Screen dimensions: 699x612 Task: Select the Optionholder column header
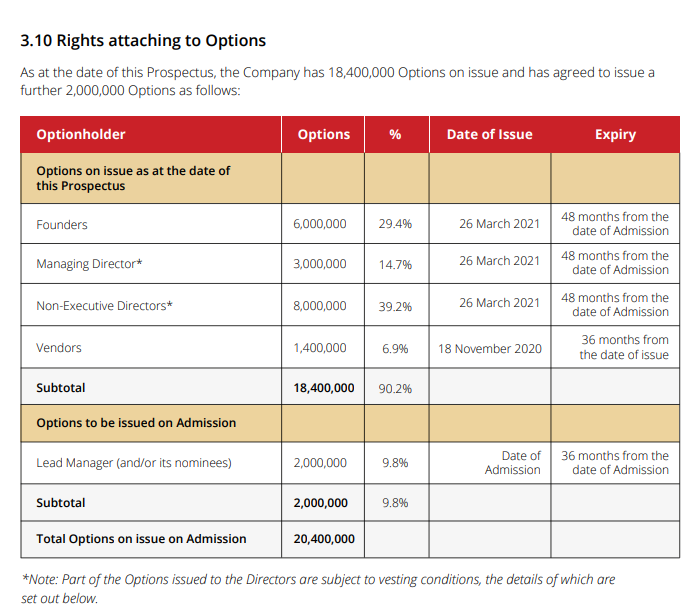81,134
